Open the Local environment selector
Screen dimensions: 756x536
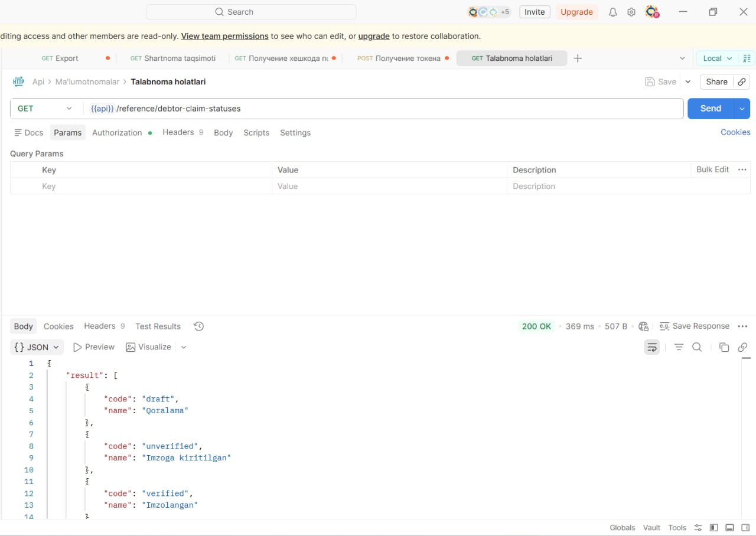point(718,58)
